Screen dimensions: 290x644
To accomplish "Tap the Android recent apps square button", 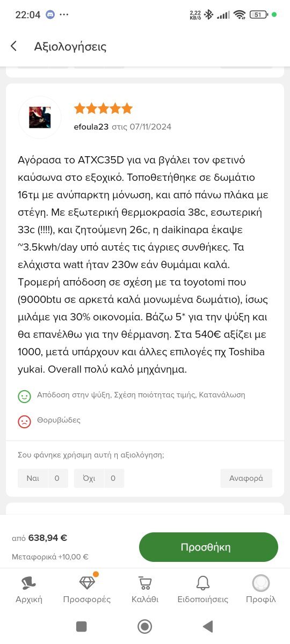I will click(82, 626).
